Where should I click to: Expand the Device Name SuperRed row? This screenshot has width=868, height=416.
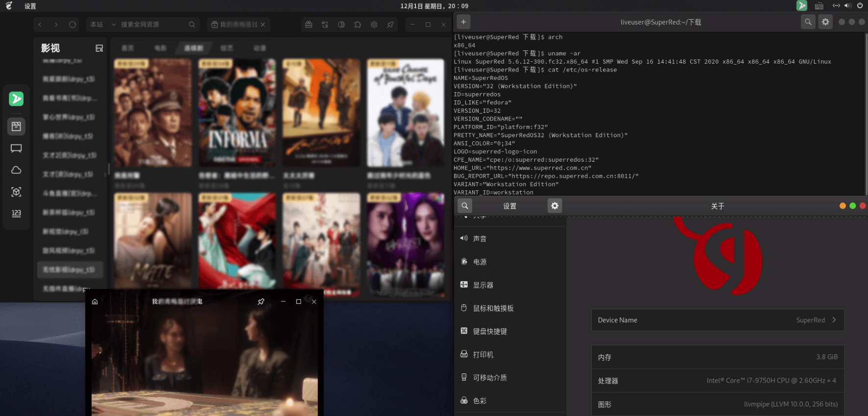pyautogui.click(x=717, y=320)
